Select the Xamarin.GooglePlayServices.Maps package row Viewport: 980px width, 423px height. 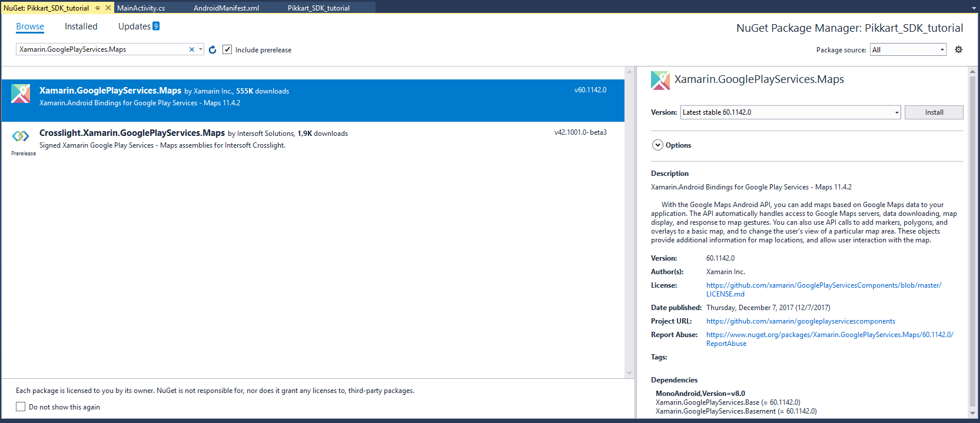tap(313, 101)
